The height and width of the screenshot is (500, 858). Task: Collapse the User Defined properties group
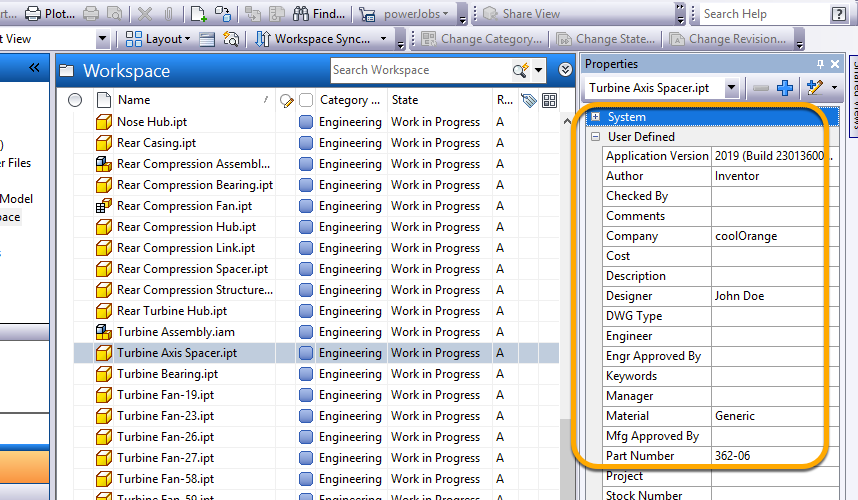point(595,137)
